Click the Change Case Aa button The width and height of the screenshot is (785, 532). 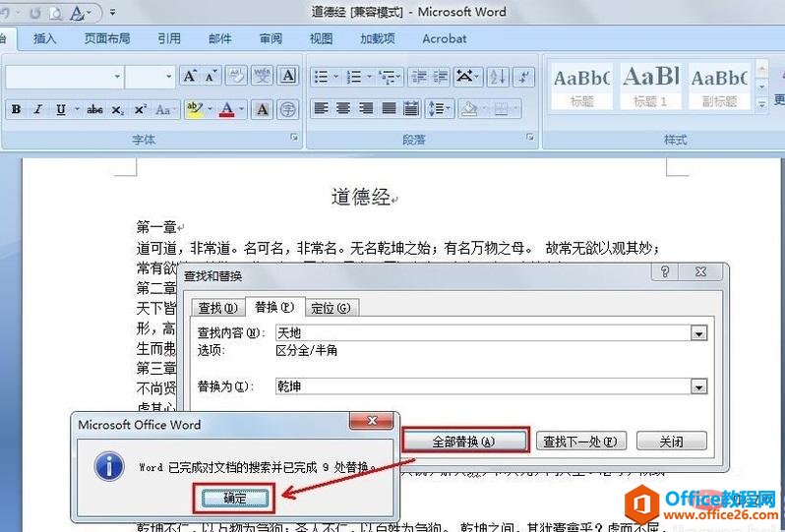tap(163, 109)
